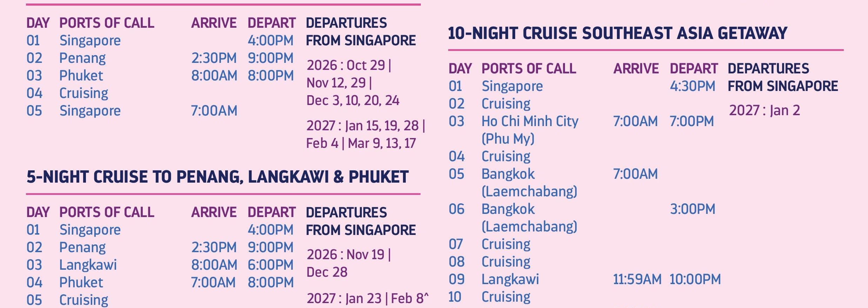This screenshot has height=308, width=868.
Task: Select the 11:59AM Langkawi arrival time
Action: (637, 280)
